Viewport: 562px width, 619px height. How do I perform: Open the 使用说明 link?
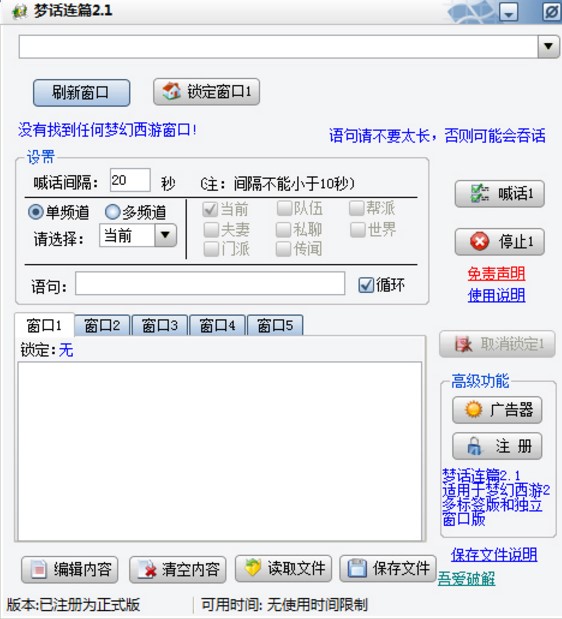[496, 295]
